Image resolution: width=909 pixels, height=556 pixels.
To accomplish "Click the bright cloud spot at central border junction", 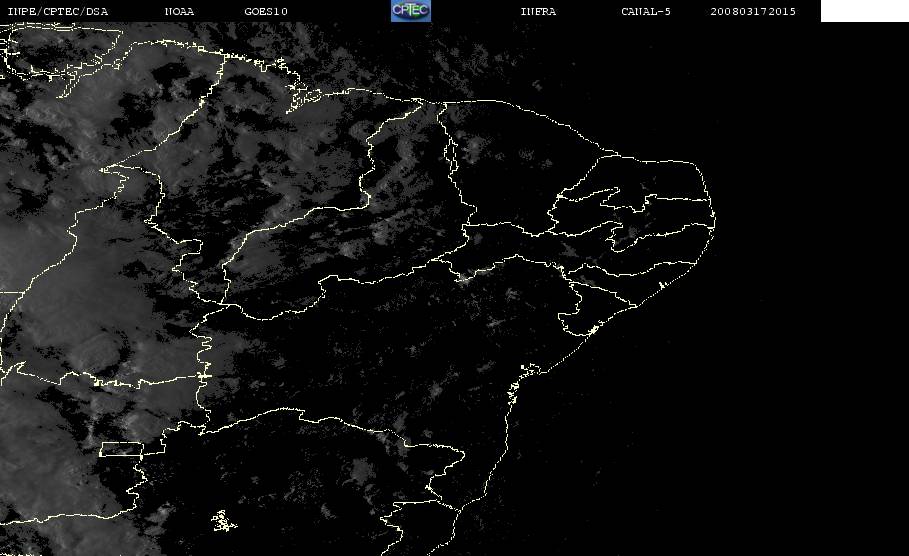I will (464, 278).
